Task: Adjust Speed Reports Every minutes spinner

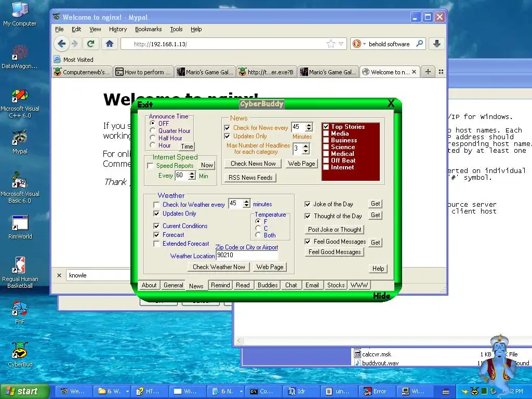Action: [x=192, y=176]
